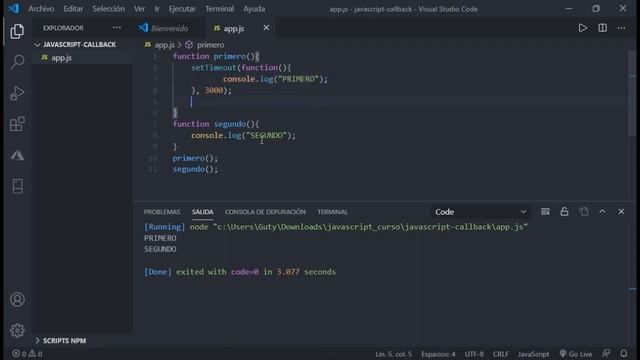Start Go Live server
The width and height of the screenshot is (640, 360).
click(576, 353)
